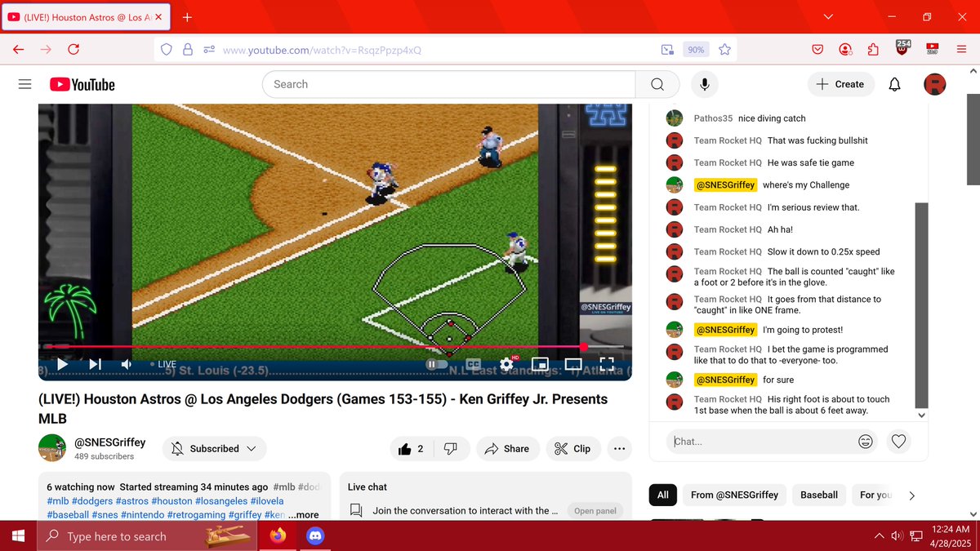Open YouTube notifications bell
This screenshot has height=551, width=980.
coord(895,84)
